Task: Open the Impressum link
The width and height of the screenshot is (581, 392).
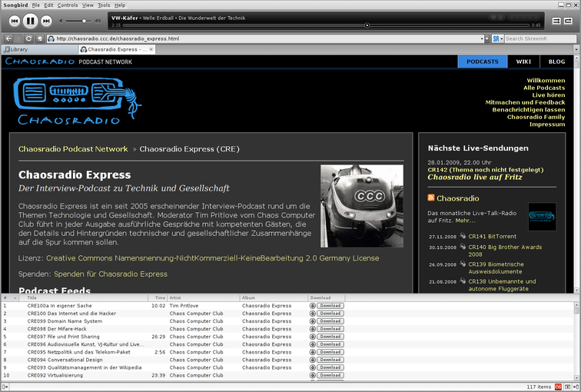Action: tap(547, 124)
